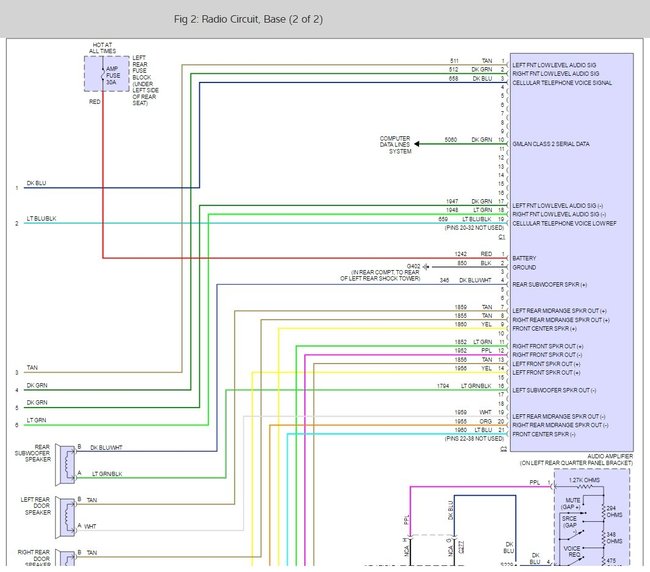Click LEFT REAR MIDRANGE SPKR OUT (-) label
The width and height of the screenshot is (650, 572).
click(x=558, y=417)
